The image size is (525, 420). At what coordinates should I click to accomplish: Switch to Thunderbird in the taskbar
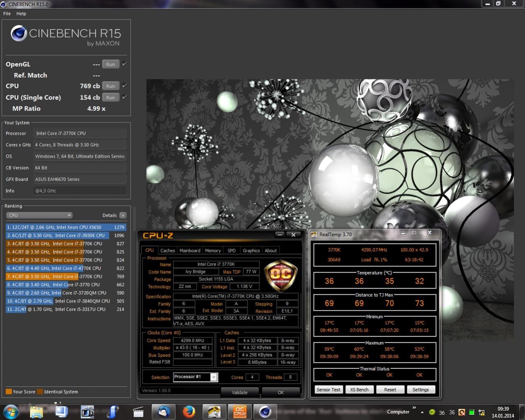163,411
